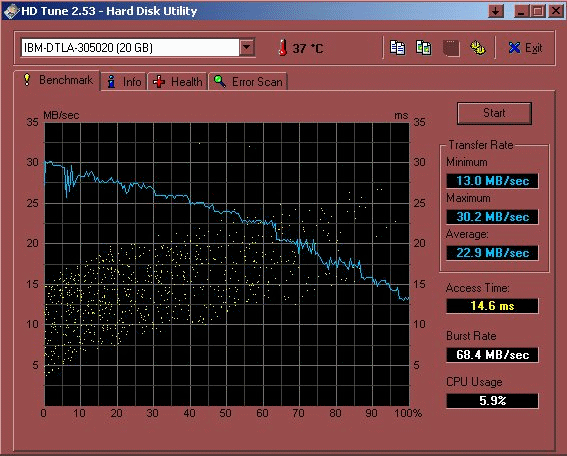Viewport: 567px width, 456px height.
Task: Open the Health tab
Action: point(178,82)
